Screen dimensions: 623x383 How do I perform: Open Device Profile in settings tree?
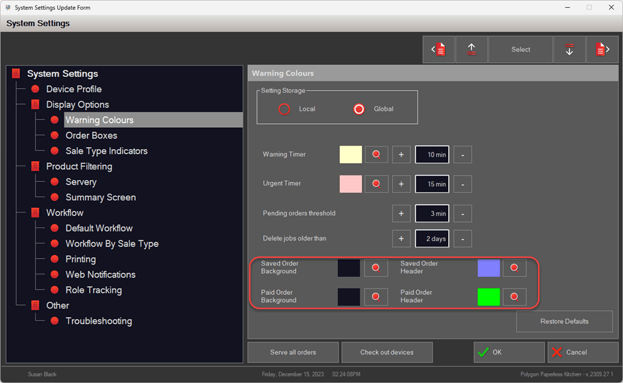(74, 89)
